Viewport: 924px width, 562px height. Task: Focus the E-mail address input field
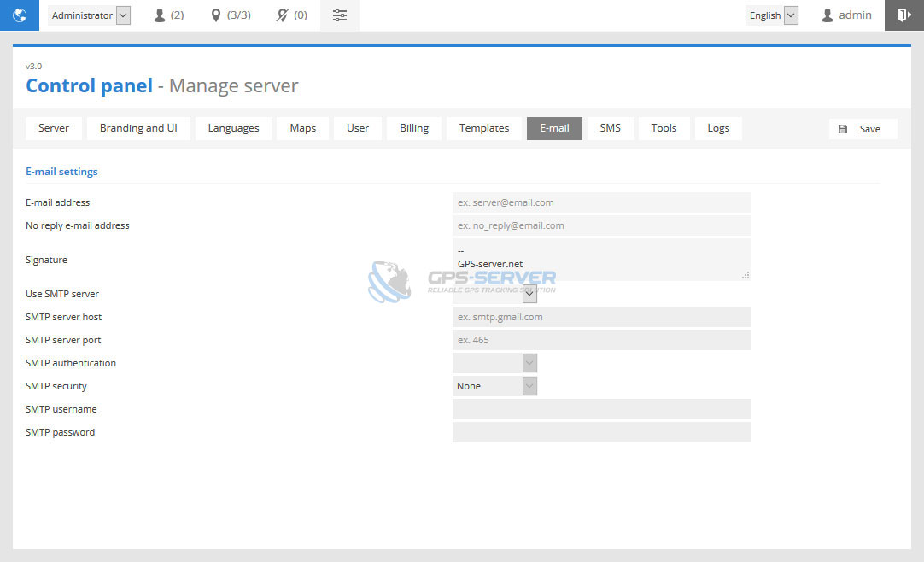click(x=601, y=202)
